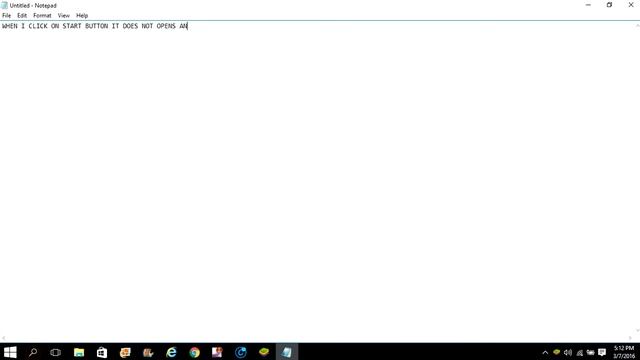Open the Help menu
This screenshot has width=640, height=360.
coord(82,16)
